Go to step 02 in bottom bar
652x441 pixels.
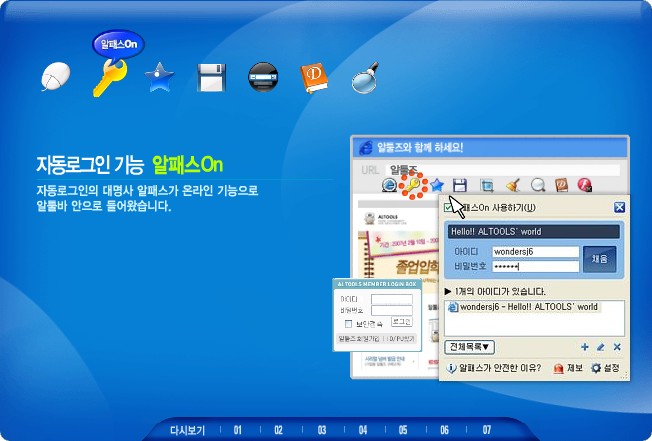[x=279, y=430]
